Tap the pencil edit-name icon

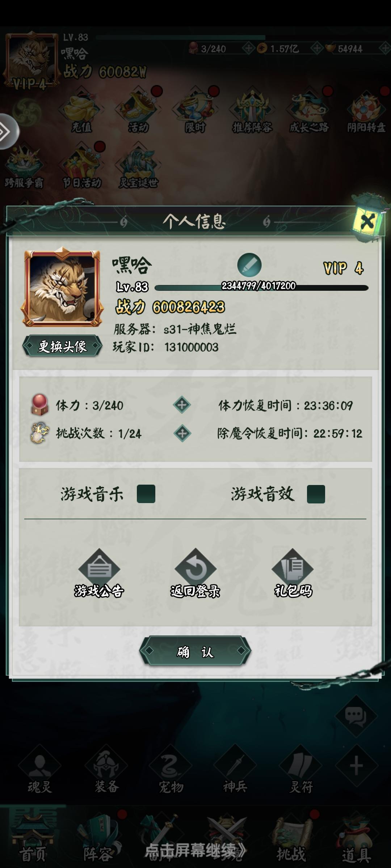(249, 265)
